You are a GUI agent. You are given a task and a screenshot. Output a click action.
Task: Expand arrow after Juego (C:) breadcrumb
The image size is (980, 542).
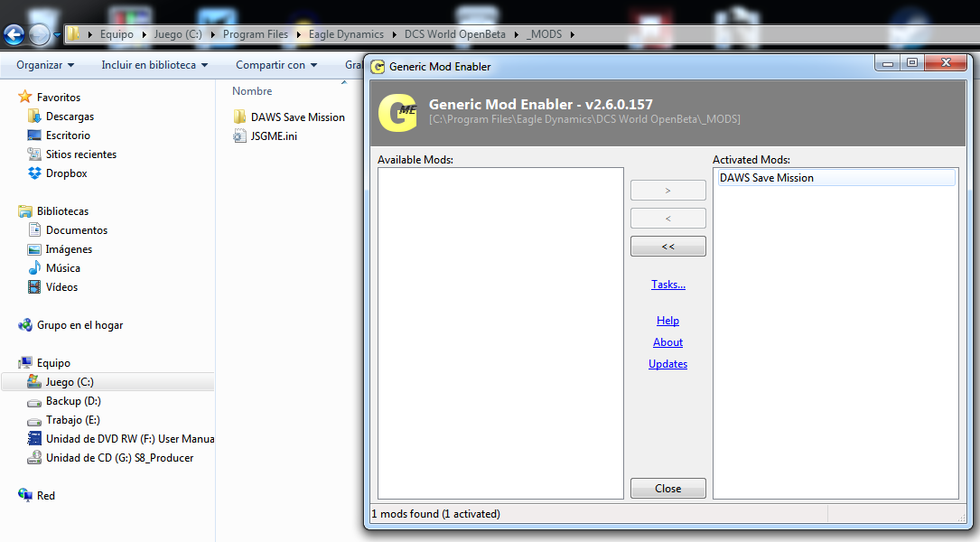pos(212,34)
